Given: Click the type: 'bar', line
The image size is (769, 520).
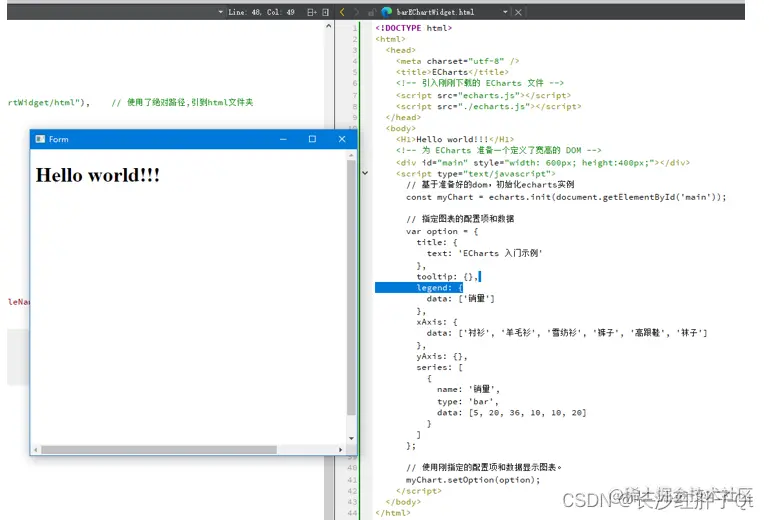Looking at the screenshot, I should 468,402.
